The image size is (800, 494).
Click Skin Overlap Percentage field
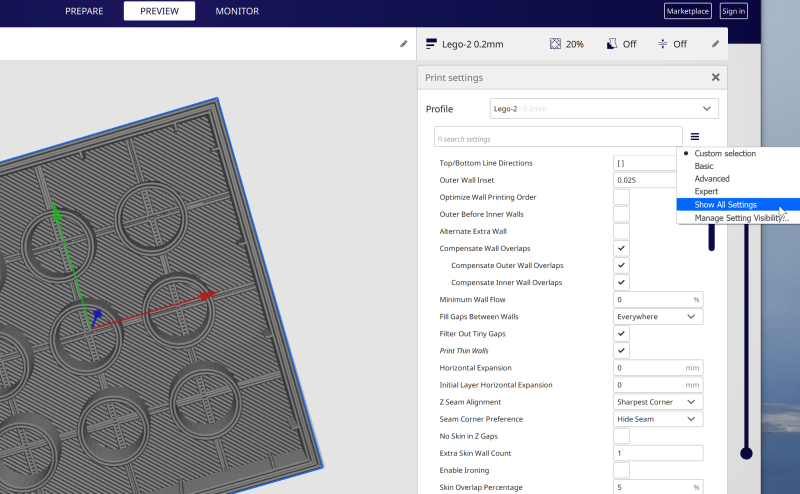click(x=658, y=487)
